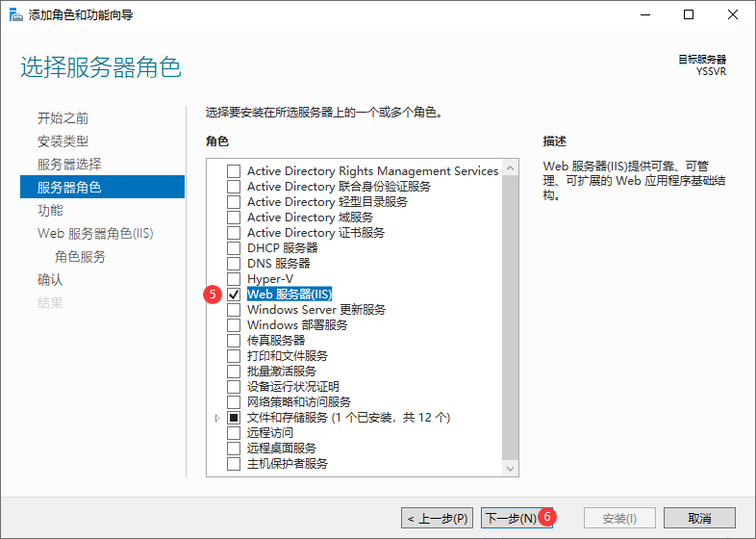Select the DHCP 服务器 role label
This screenshot has width=756, height=539.
(x=283, y=248)
